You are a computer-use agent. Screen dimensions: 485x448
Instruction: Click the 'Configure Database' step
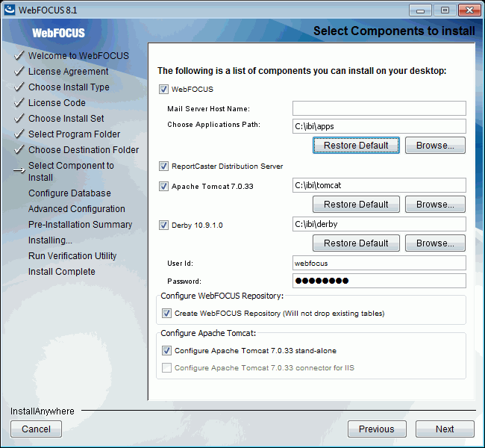[69, 193]
